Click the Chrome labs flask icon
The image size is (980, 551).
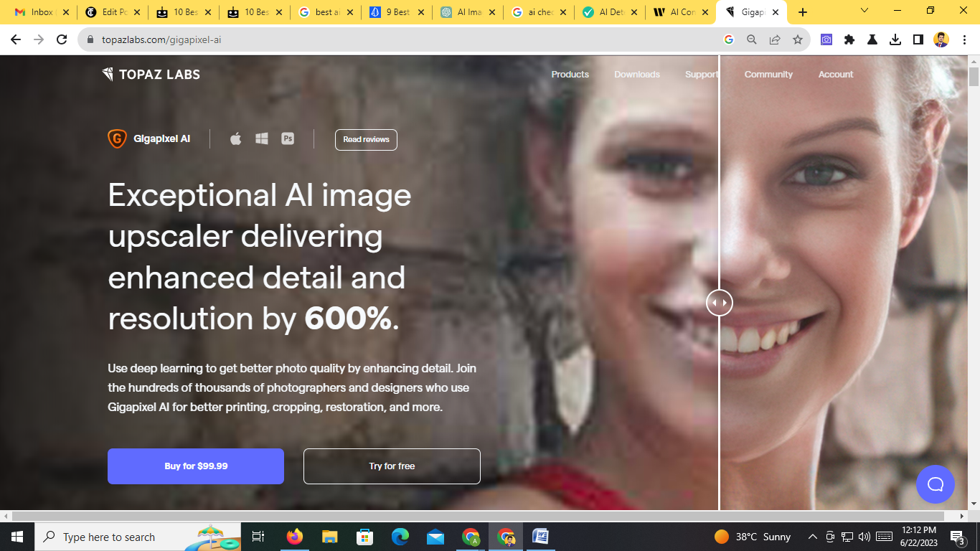tap(872, 40)
